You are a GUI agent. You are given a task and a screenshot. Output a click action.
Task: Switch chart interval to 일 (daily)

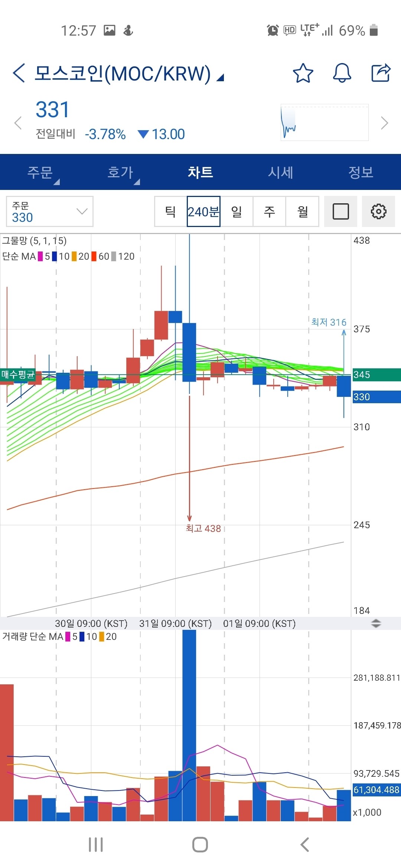pos(237,211)
